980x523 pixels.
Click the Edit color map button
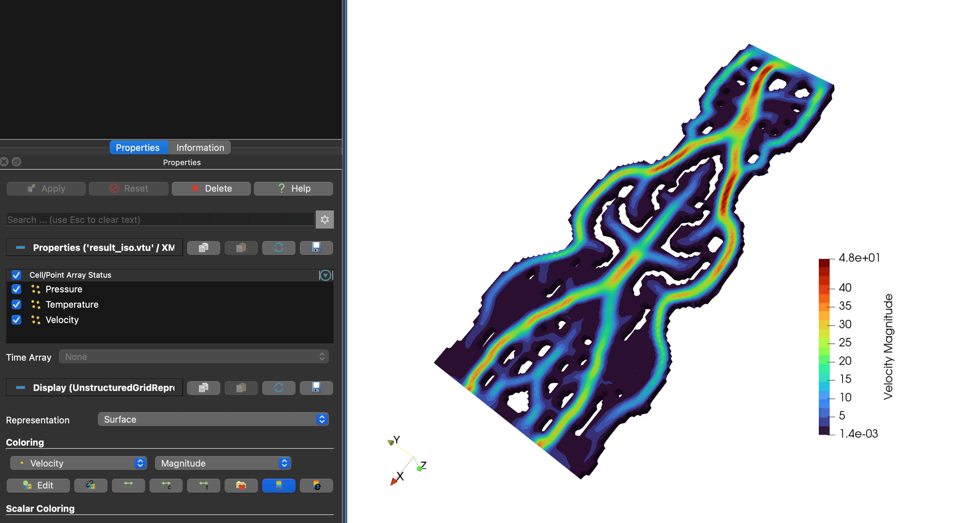pos(38,485)
